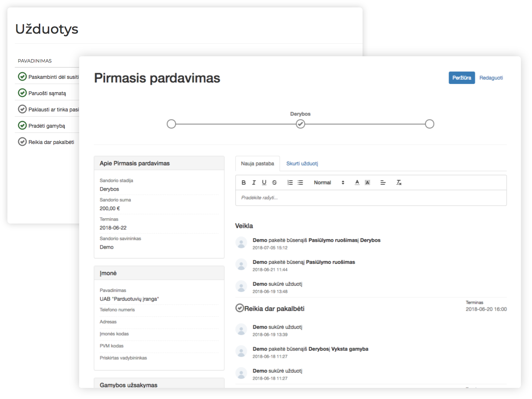Click into the Pradėkite rašyti note field

click(x=371, y=198)
